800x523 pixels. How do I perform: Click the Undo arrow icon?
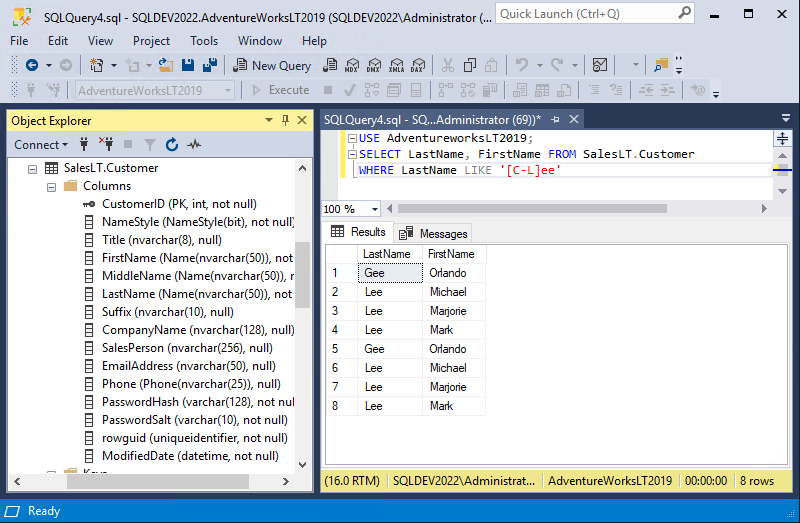click(x=521, y=65)
